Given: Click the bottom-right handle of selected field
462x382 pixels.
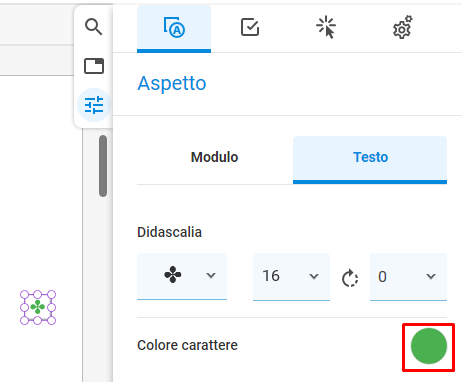Looking at the screenshot, I should (x=51, y=320).
